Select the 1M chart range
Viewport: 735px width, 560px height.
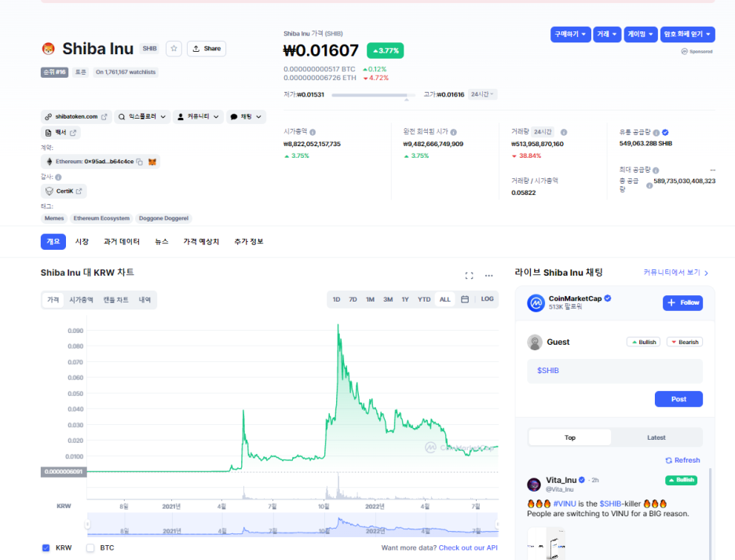point(370,299)
